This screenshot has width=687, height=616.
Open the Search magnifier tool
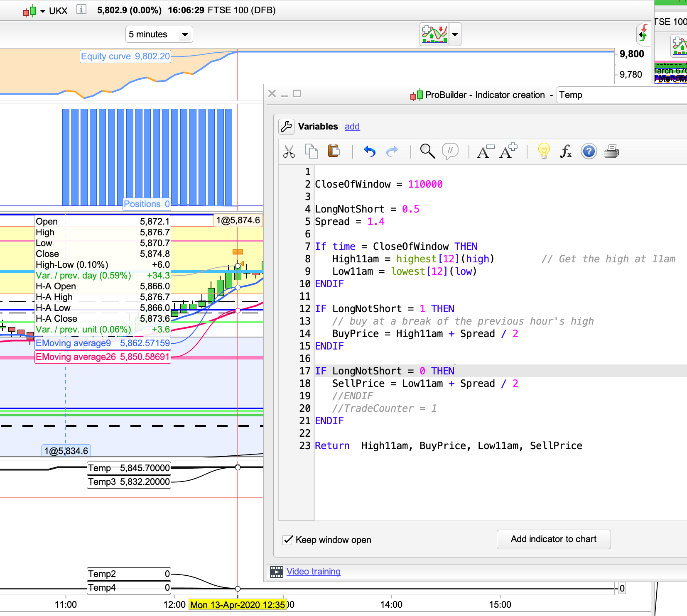coord(427,152)
